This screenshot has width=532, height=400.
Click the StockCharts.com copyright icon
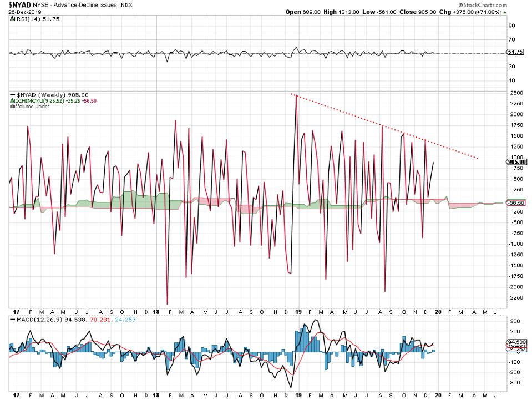460,5
